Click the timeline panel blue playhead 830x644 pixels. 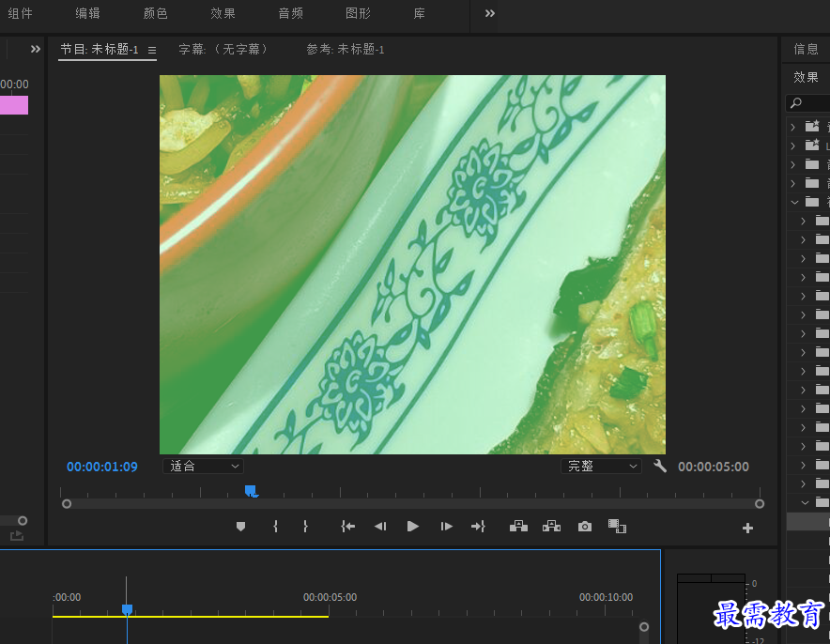(127, 609)
